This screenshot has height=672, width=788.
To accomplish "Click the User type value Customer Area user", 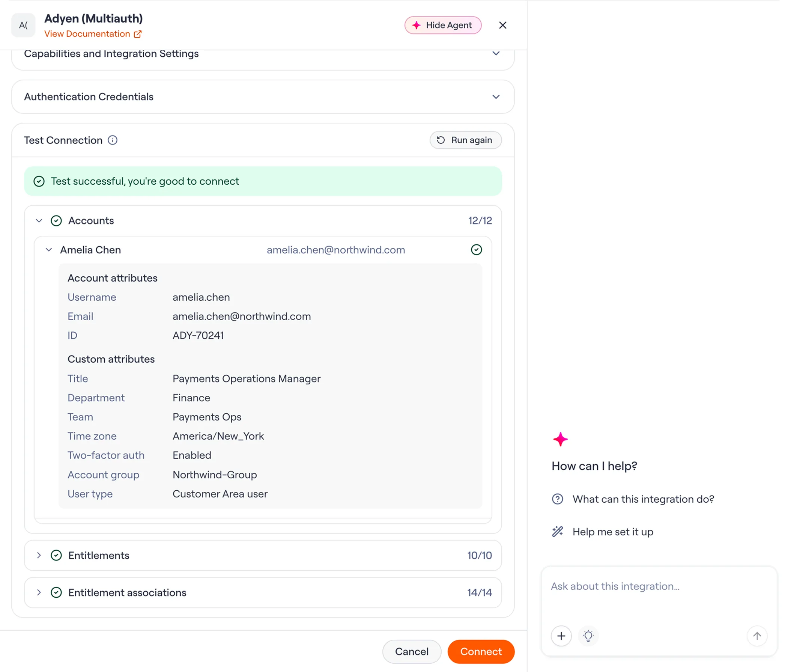I will [220, 494].
